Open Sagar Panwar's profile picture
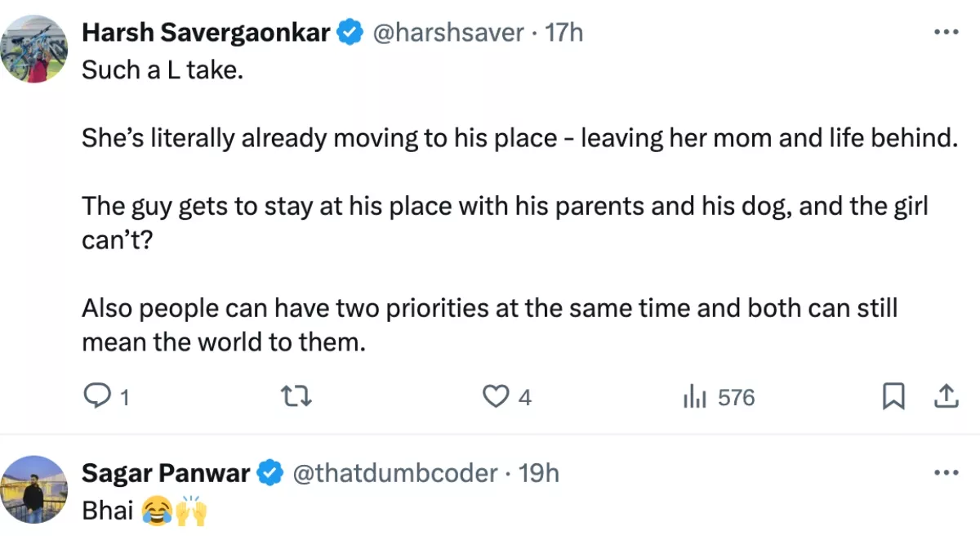980x536 pixels. pos(34,489)
